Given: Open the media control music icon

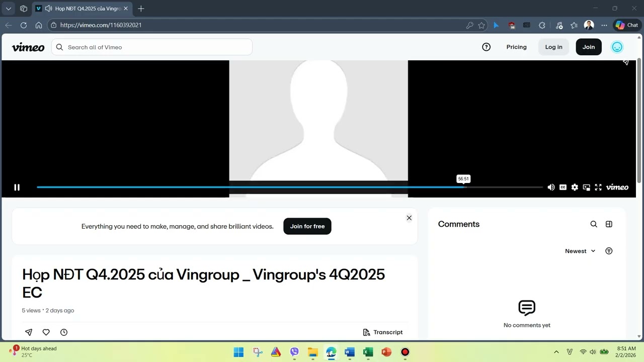Looking at the screenshot, I should [559, 25].
